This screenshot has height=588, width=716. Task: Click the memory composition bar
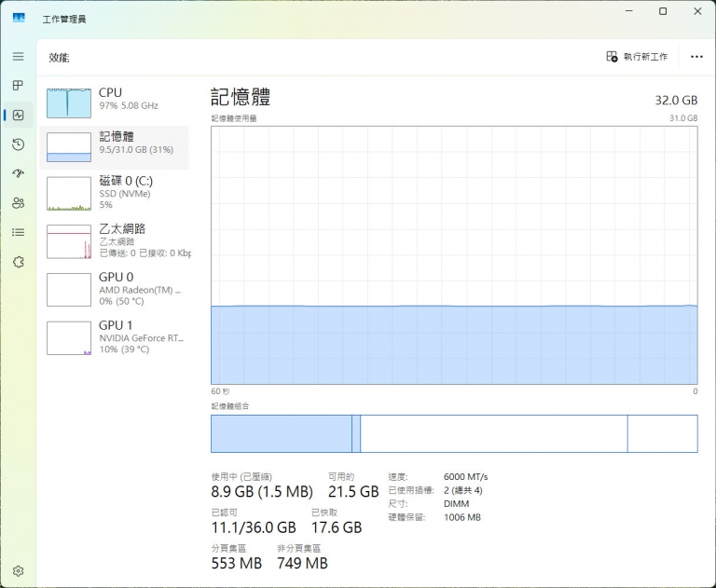[454, 433]
